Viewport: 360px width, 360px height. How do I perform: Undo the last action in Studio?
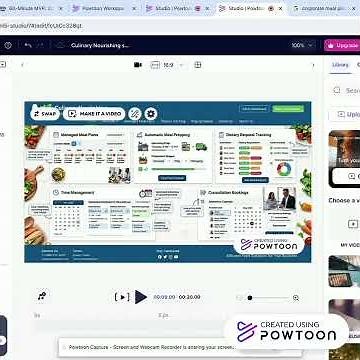point(28,45)
